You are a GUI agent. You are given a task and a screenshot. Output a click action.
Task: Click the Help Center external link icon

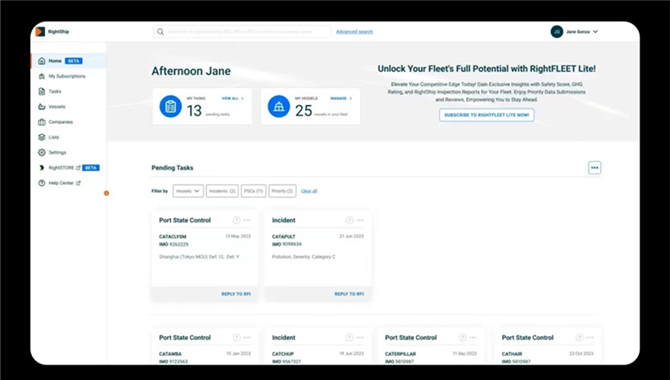[x=78, y=183]
